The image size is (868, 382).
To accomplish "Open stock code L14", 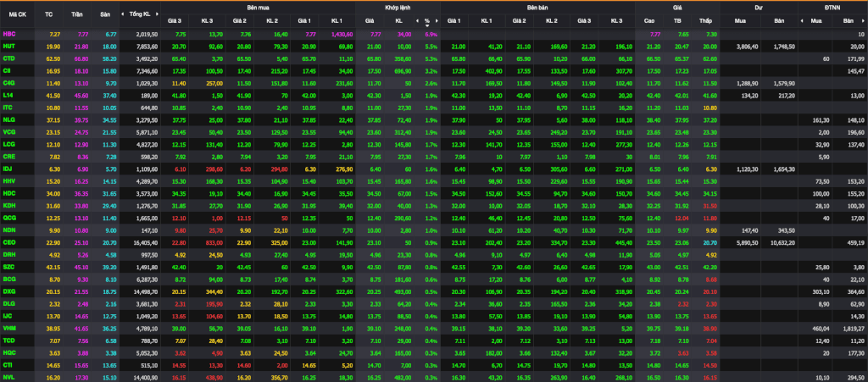I will (8, 95).
